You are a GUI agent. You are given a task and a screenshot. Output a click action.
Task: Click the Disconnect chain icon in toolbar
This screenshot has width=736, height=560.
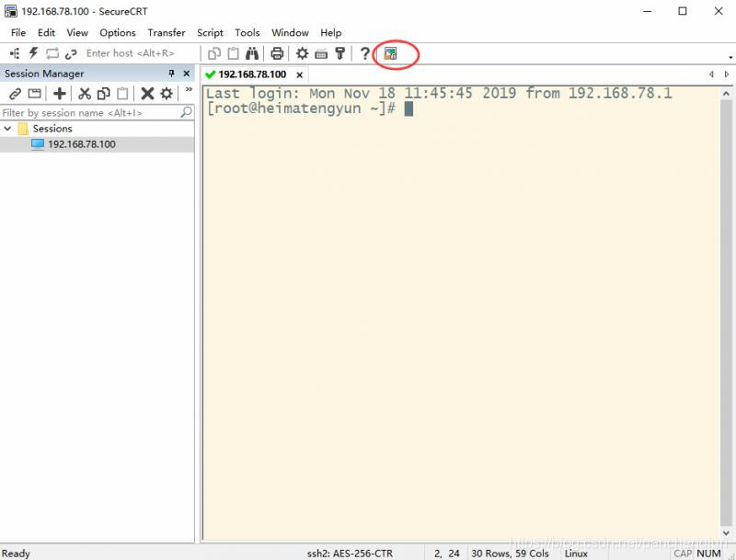[x=71, y=54]
